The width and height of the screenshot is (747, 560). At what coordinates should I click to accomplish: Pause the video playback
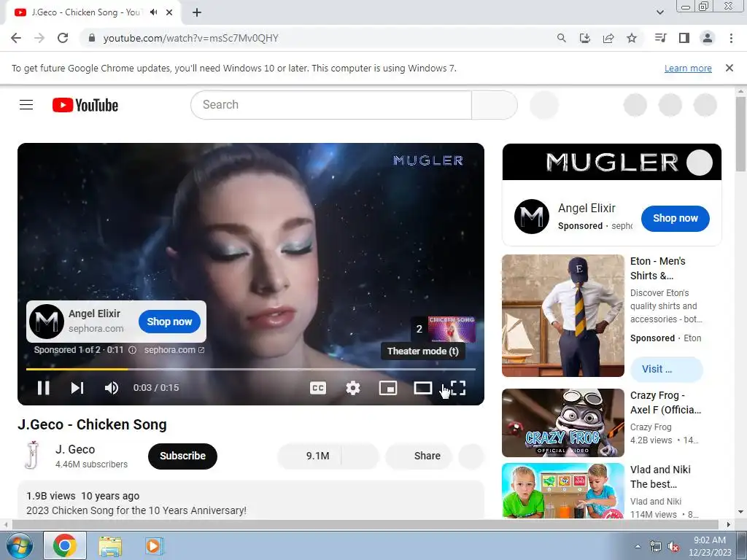(43, 388)
